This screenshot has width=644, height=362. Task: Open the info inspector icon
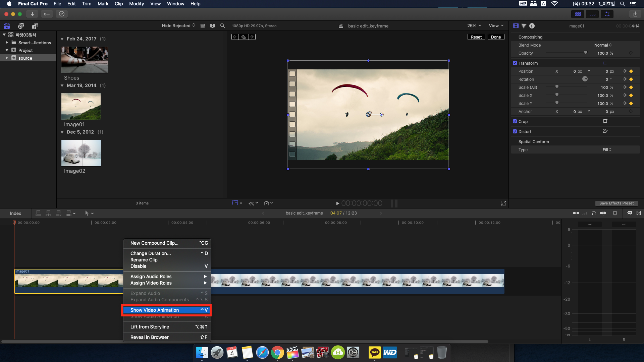(532, 26)
